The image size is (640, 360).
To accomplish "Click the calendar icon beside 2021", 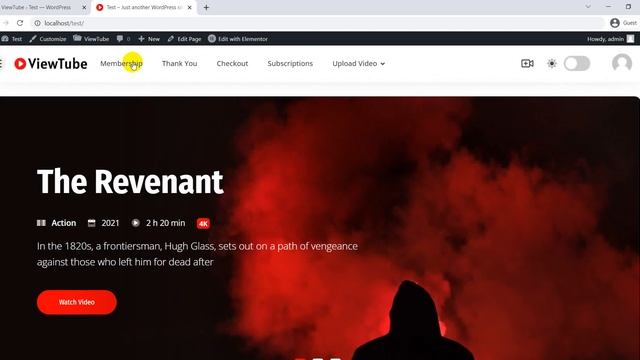I will tap(91, 223).
